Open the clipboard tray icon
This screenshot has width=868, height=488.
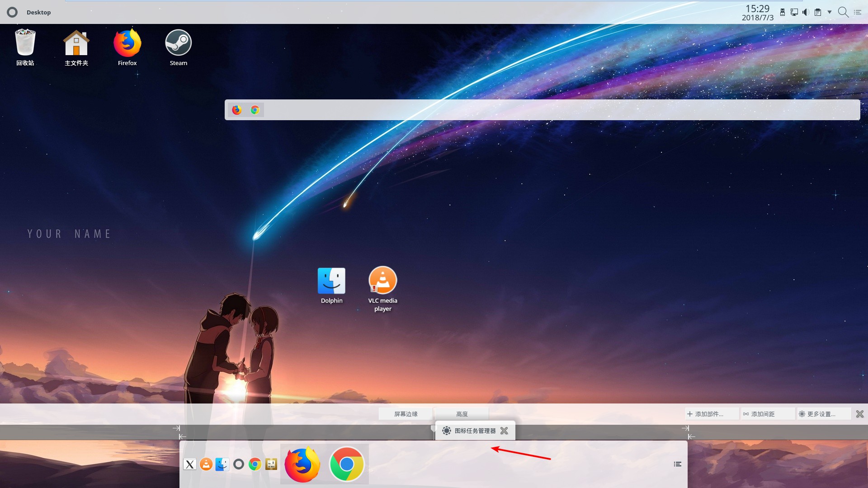818,12
